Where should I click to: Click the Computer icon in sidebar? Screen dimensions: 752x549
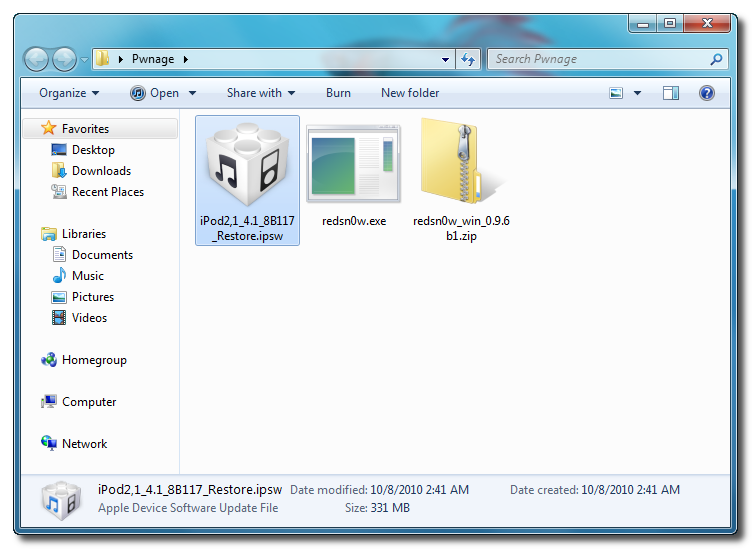pos(49,401)
